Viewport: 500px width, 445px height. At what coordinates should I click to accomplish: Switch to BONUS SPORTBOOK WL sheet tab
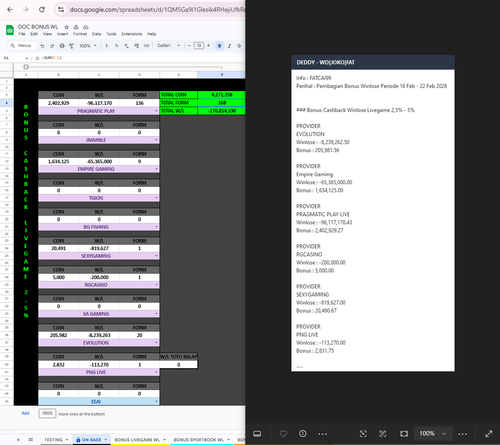199,440
